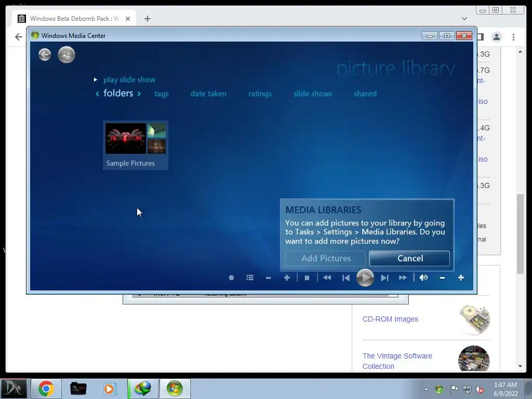Viewport: 532px width, 399px height.
Task: Skip to previous item in transport bar
Action: [x=345, y=278]
